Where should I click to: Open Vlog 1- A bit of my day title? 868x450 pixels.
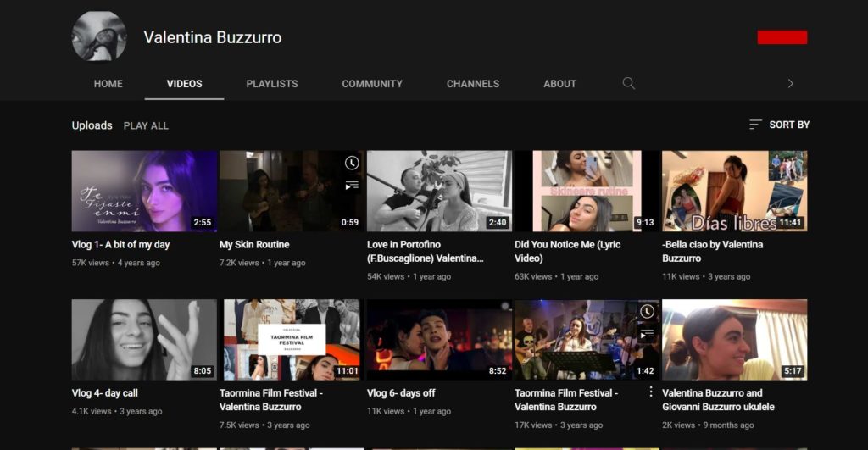pos(120,244)
